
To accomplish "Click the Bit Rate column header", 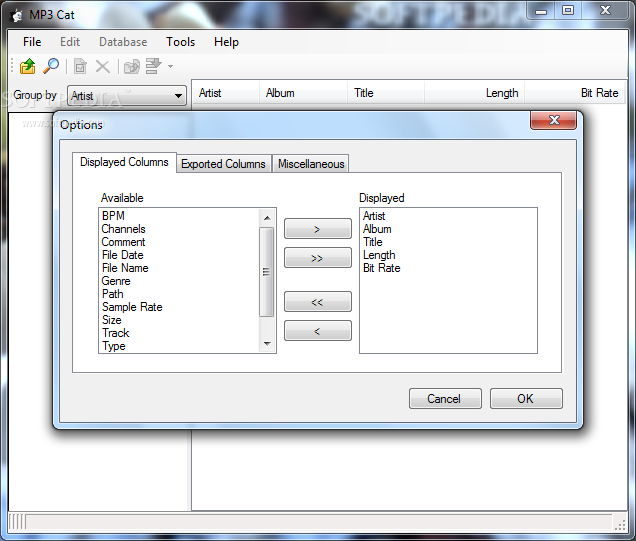I will coord(574,93).
